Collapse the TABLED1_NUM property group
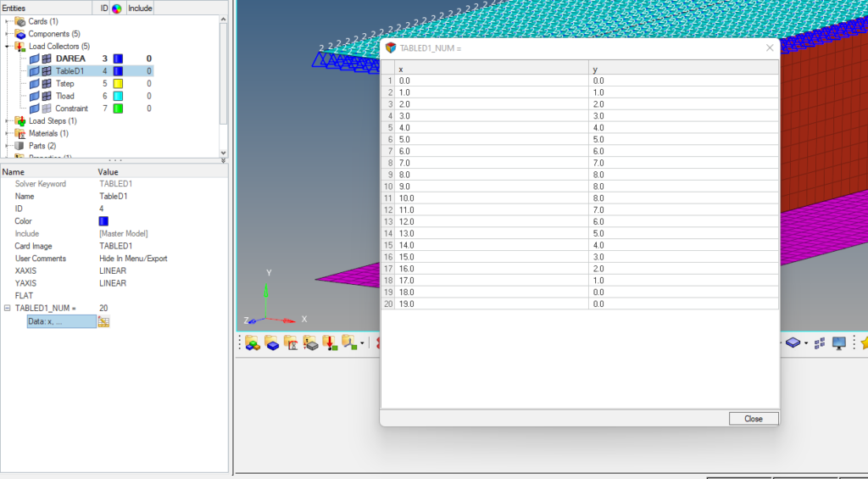Image resolution: width=868 pixels, height=479 pixels. point(7,308)
